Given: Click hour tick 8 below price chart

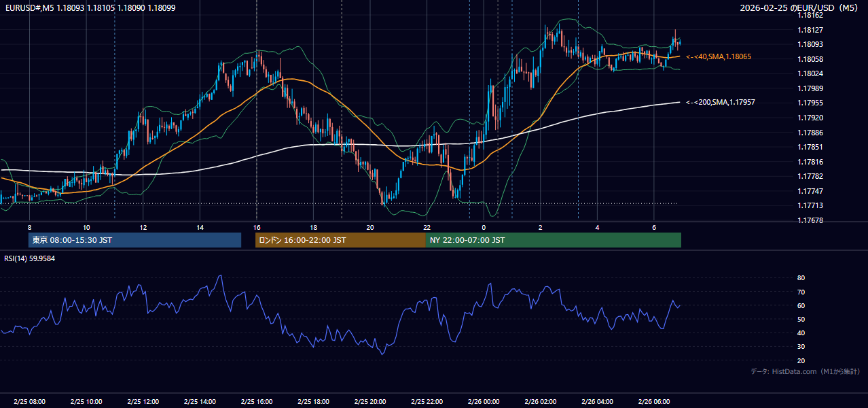Looking at the screenshot, I should tap(30, 227).
